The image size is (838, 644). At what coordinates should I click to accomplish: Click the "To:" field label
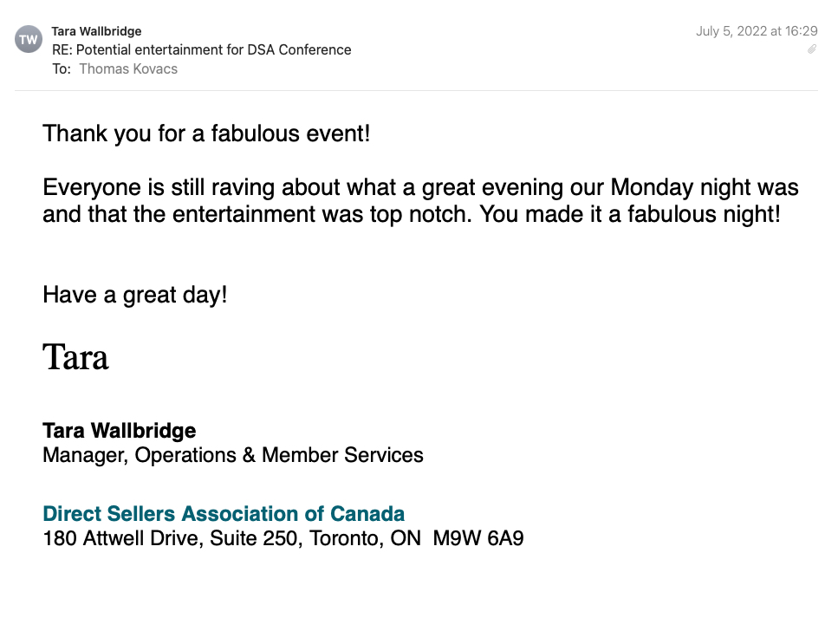pos(61,68)
